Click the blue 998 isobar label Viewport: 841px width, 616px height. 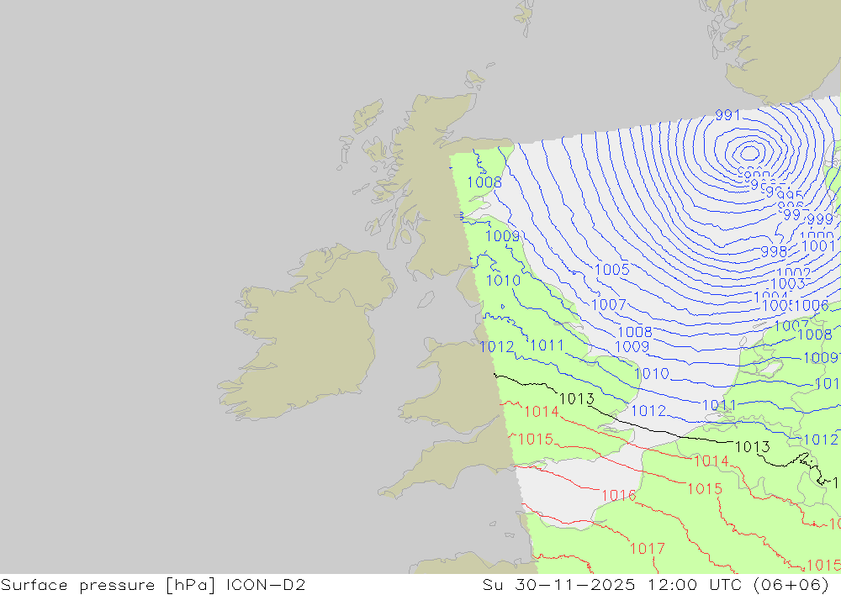[x=774, y=251]
